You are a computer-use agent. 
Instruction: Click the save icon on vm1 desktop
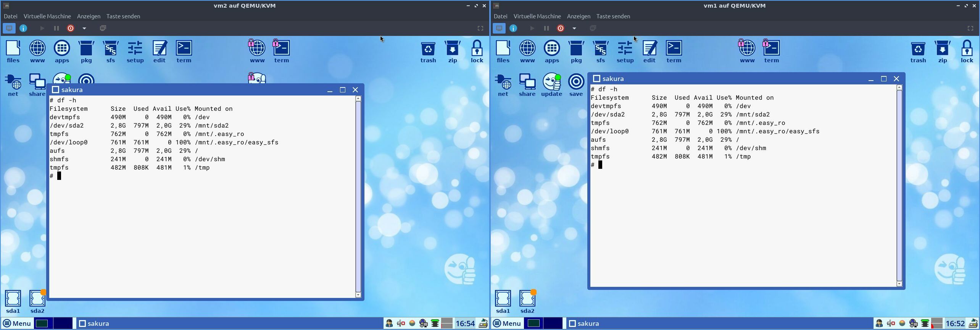click(576, 85)
